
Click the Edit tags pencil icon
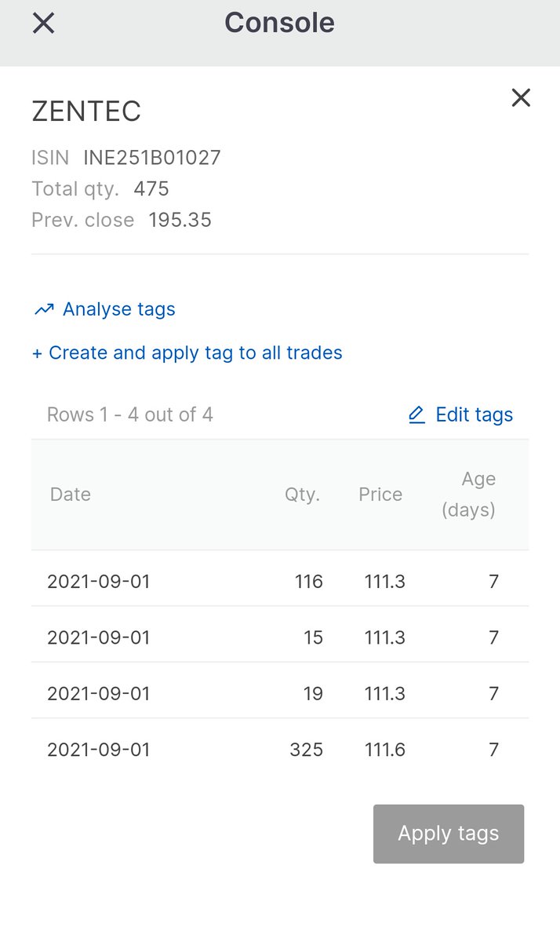click(416, 414)
